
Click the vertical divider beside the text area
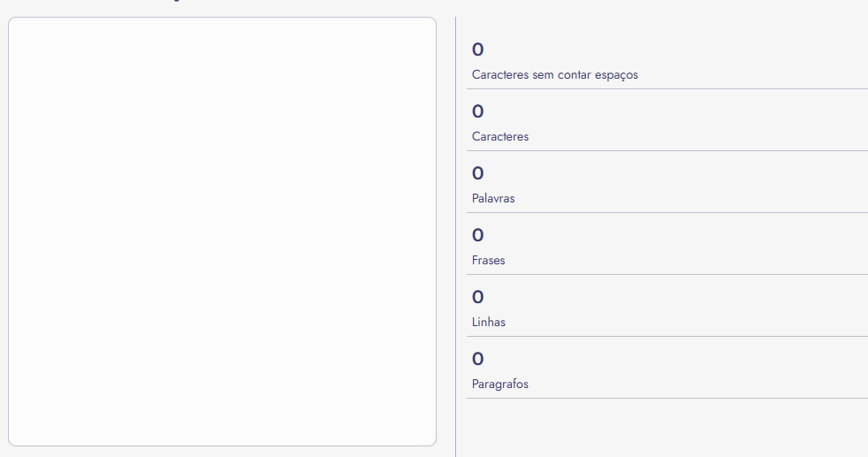[455, 237]
